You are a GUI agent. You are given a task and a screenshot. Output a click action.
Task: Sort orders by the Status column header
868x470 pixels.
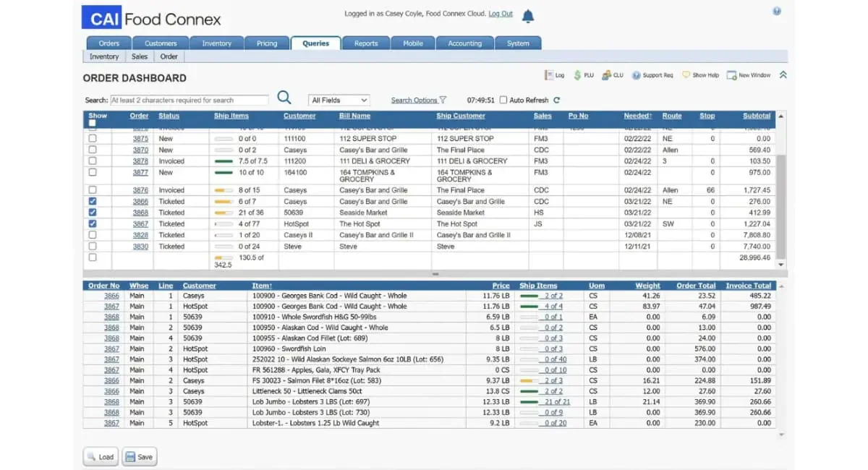tap(169, 116)
